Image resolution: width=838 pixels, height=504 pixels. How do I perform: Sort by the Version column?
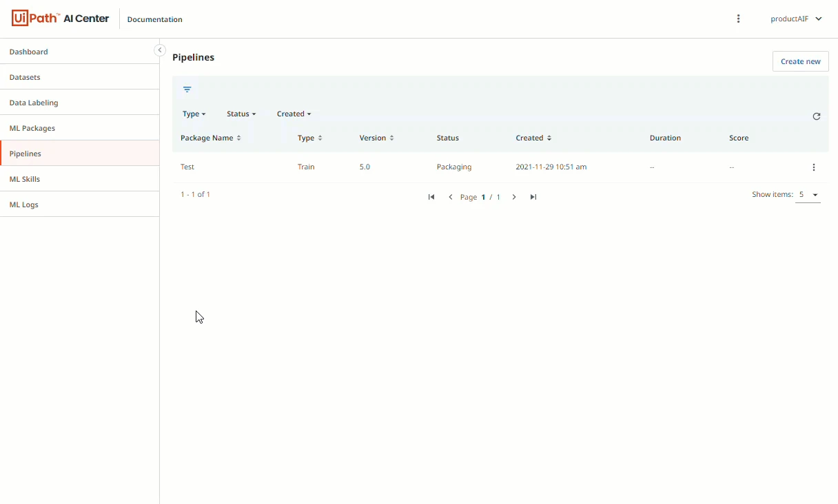pyautogui.click(x=377, y=138)
